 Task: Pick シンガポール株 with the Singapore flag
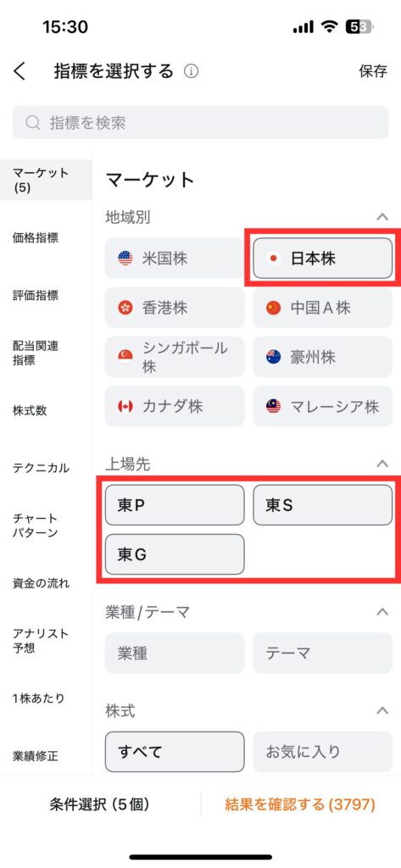pyautogui.click(x=175, y=357)
